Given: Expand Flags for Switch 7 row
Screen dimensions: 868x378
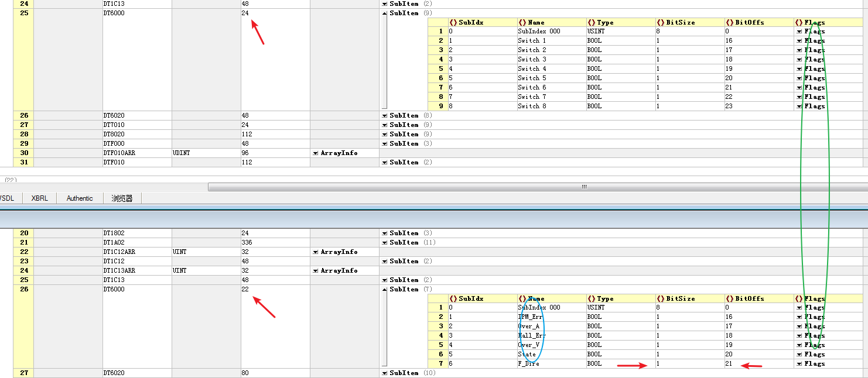Looking at the screenshot, I should (x=799, y=97).
